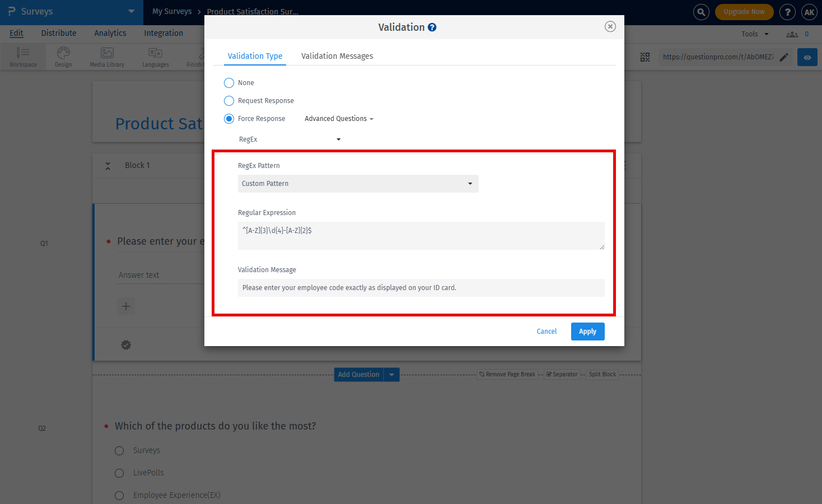Expand the Advanced Questions dropdown
Image resolution: width=822 pixels, height=504 pixels.
coord(338,118)
